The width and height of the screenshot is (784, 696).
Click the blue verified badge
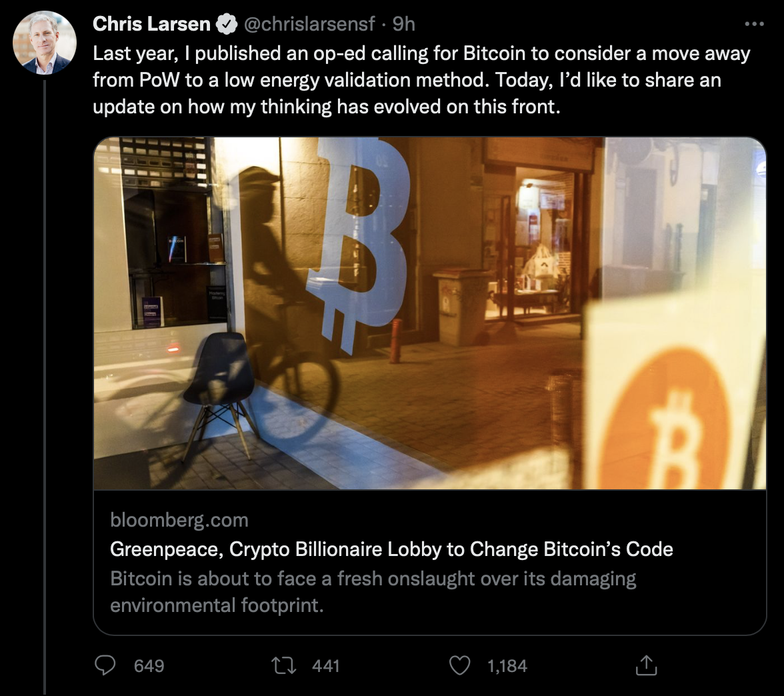click(227, 24)
